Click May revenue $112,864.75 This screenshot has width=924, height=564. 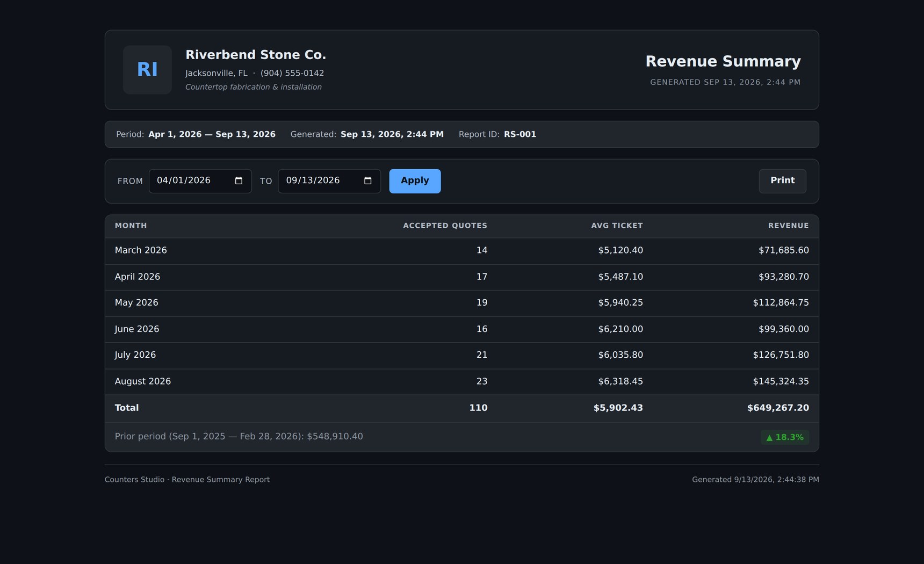[x=781, y=303]
